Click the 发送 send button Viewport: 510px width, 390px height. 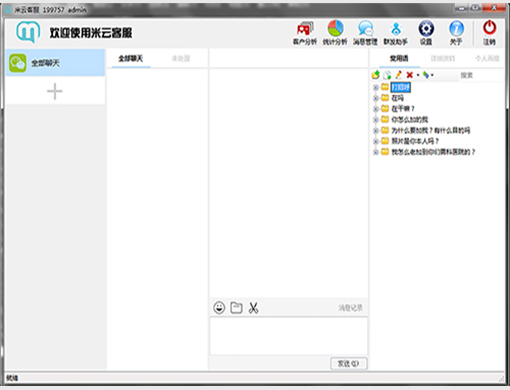coord(349,363)
